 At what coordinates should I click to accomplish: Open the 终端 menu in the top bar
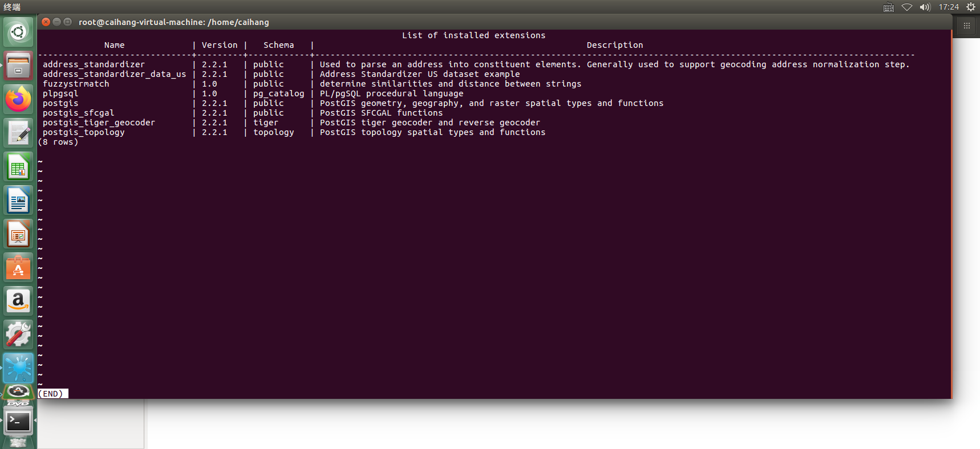[x=11, y=7]
